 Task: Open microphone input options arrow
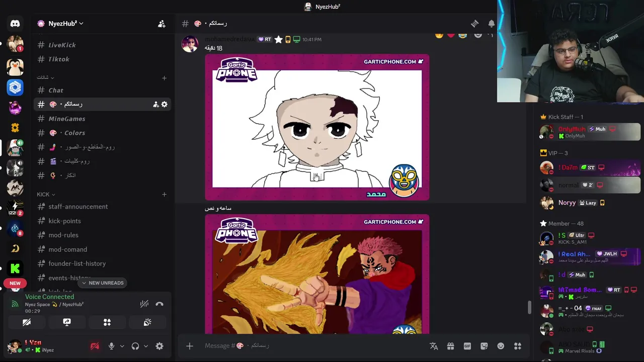click(x=122, y=346)
